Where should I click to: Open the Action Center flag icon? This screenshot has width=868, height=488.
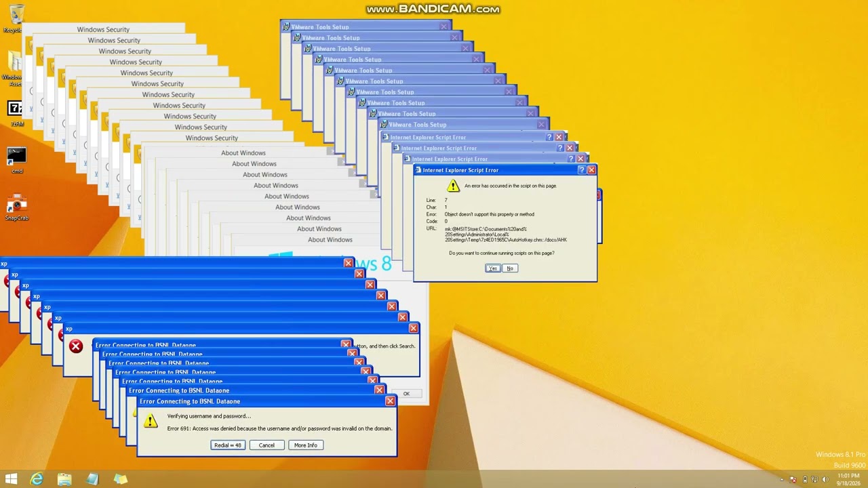pyautogui.click(x=792, y=479)
